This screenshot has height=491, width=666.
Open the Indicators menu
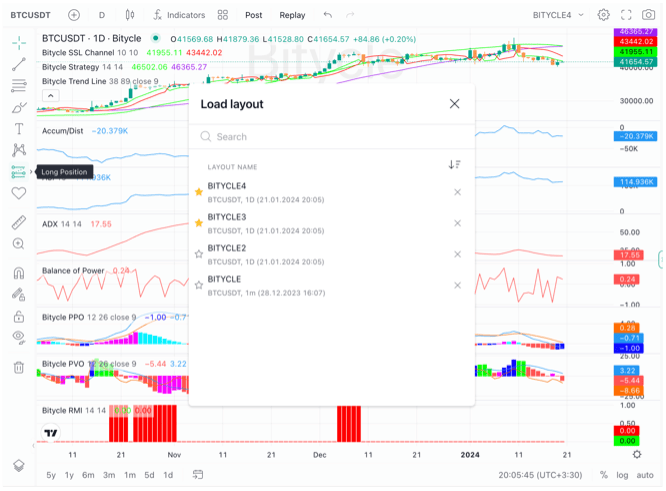tap(178, 15)
